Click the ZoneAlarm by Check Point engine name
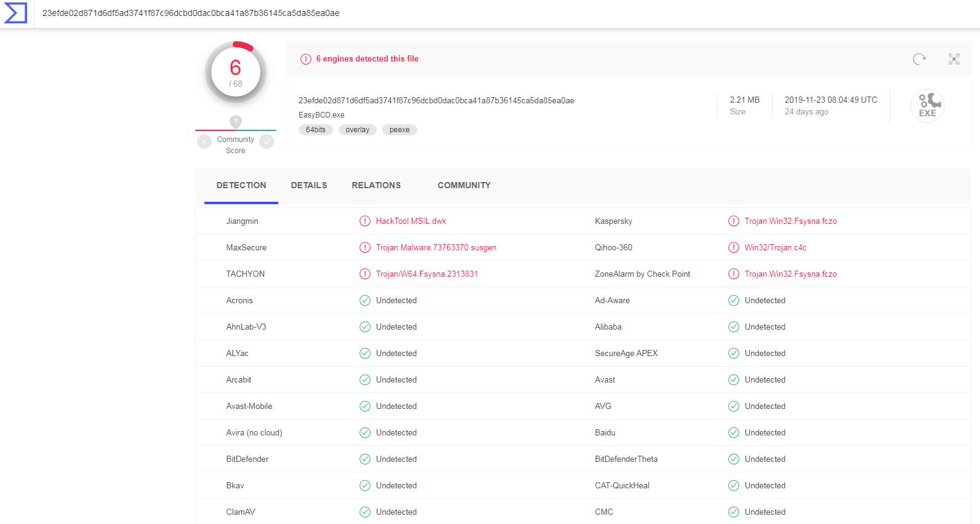This screenshot has width=980, height=524. pos(643,274)
